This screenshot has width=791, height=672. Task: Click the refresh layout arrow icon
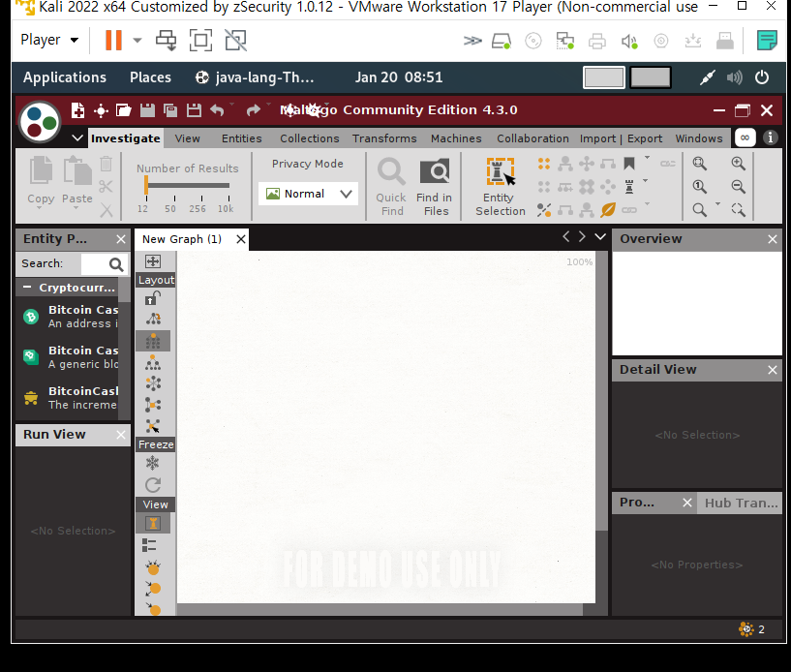[x=153, y=485]
